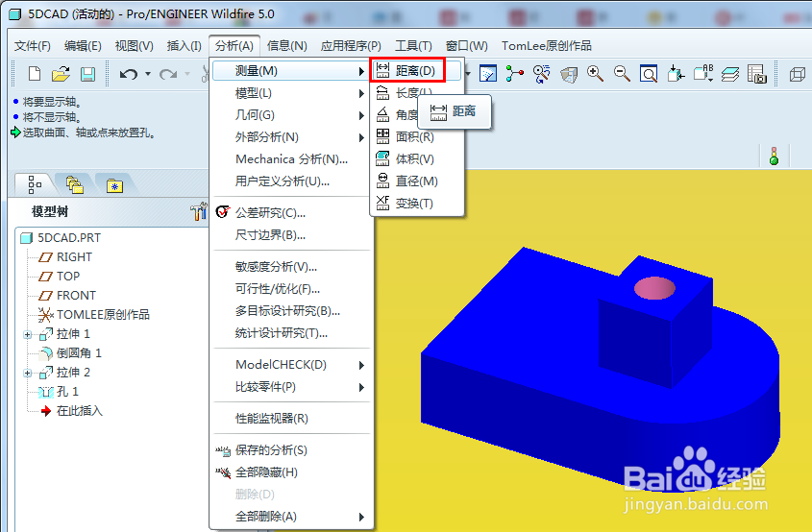This screenshot has height=532, width=812.
Task: Choose 全部隐藏(H) hide all
Action: click(x=291, y=472)
